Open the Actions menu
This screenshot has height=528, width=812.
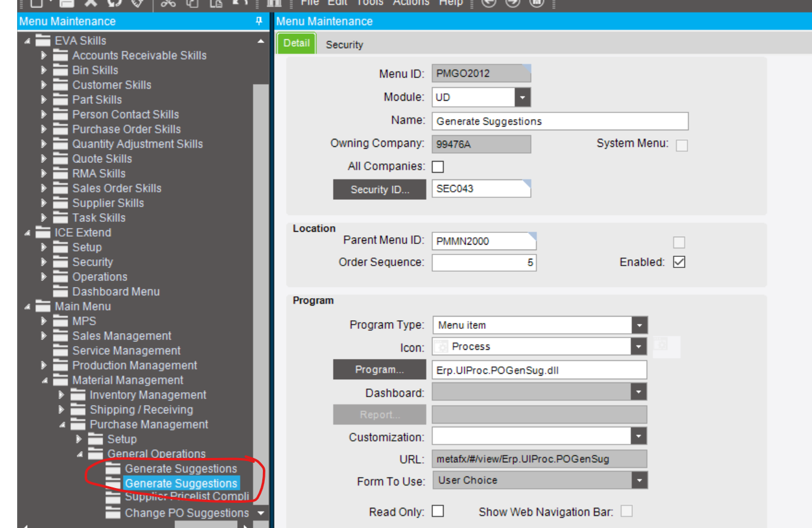(x=411, y=3)
